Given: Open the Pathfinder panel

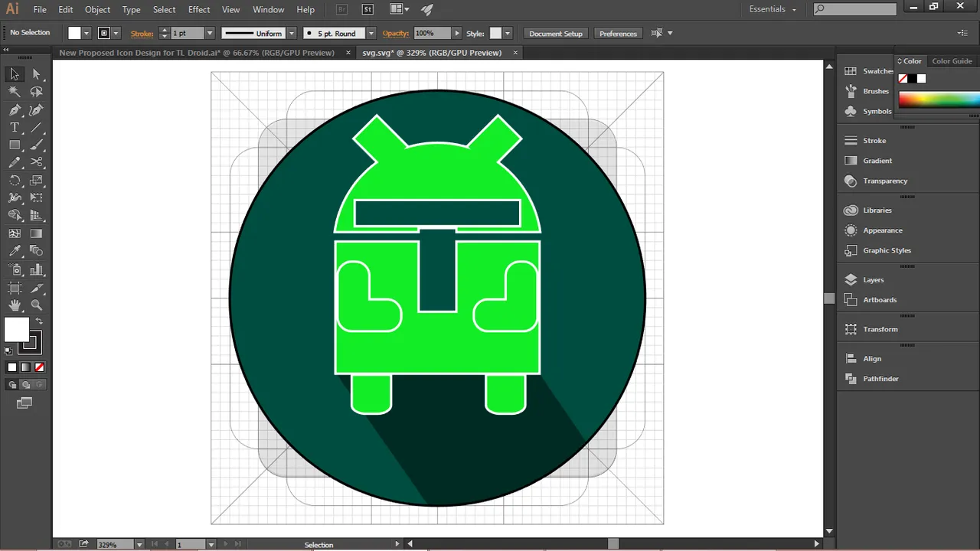Looking at the screenshot, I should [880, 379].
